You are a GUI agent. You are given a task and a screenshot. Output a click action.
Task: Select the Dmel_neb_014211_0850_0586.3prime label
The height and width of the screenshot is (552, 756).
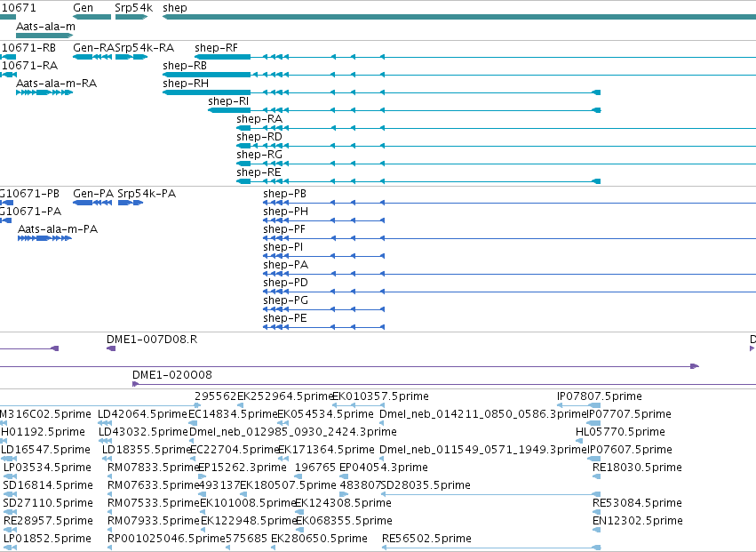482,414
